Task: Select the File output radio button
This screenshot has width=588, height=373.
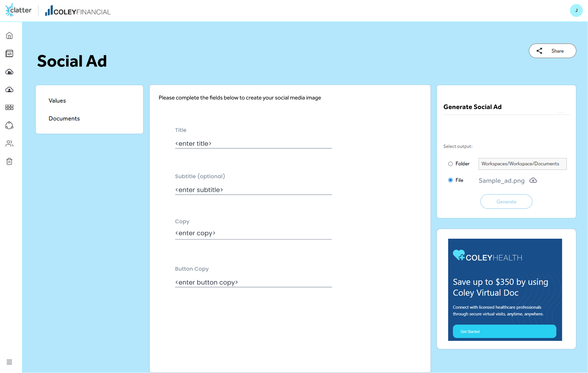Action: point(450,180)
